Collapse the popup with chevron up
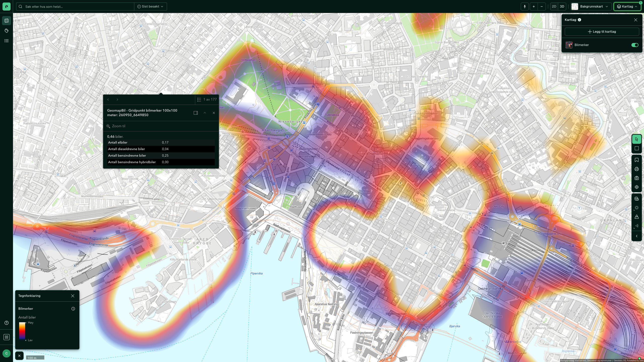This screenshot has height=362, width=644. [205, 113]
